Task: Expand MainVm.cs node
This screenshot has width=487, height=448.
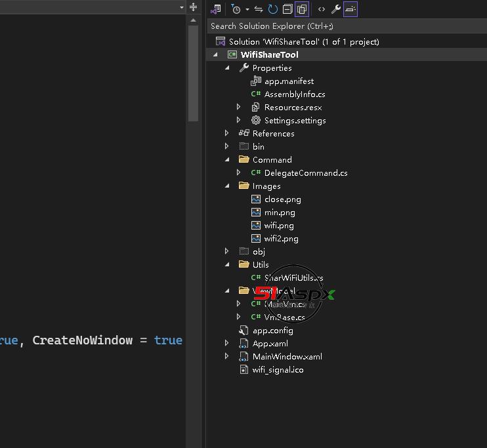Action: (x=238, y=303)
